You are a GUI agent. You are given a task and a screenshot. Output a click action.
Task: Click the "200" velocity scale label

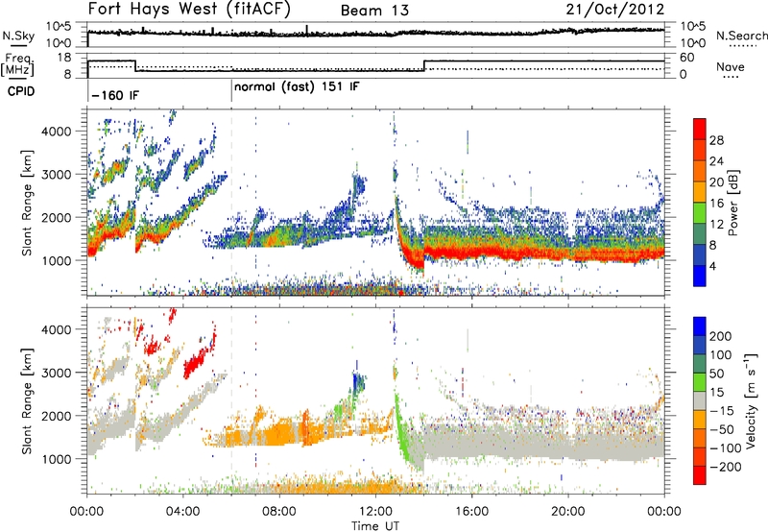tap(721, 336)
